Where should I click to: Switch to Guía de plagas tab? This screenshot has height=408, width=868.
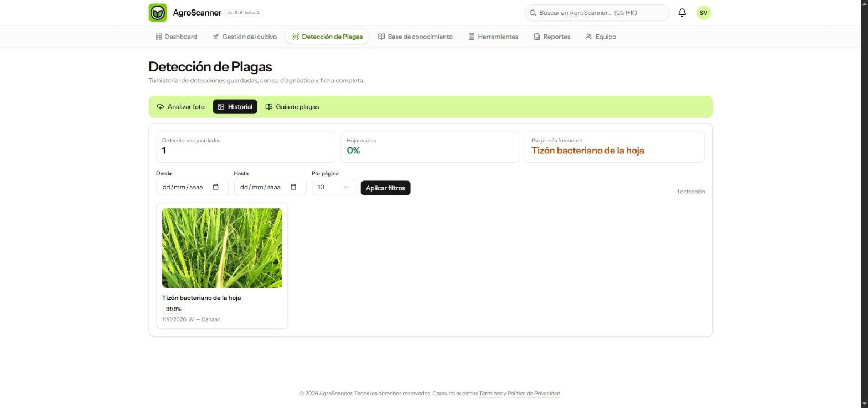[x=292, y=107]
